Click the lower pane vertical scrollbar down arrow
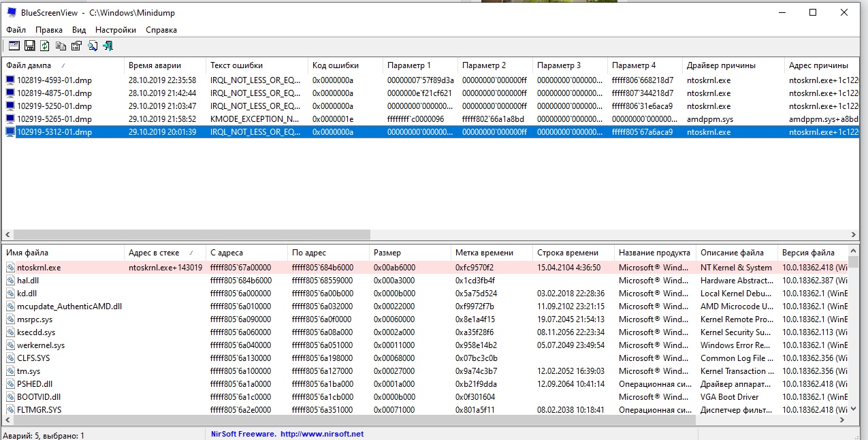This screenshot has width=868, height=440. [x=853, y=410]
